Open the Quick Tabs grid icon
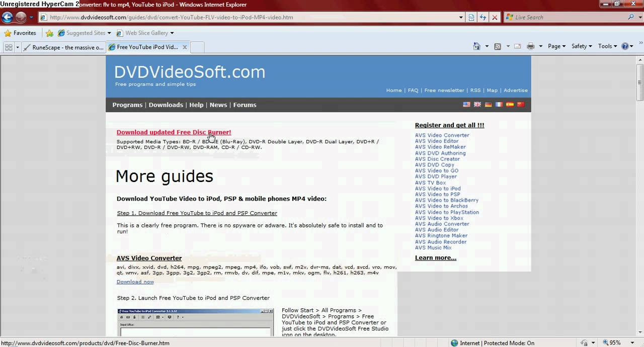This screenshot has width=644, height=347. click(x=9, y=47)
